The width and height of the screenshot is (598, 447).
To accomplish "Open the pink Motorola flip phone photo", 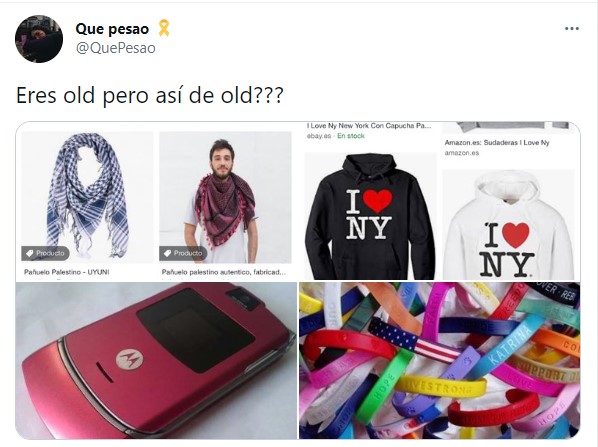I will click(156, 360).
